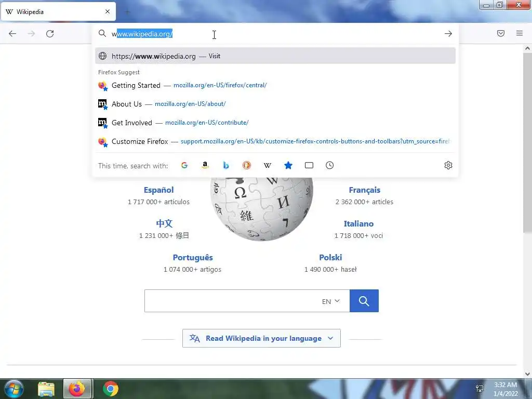Viewport: 532px width, 399px height.
Task: Search this time with DuckDuckGo
Action: [x=247, y=165]
